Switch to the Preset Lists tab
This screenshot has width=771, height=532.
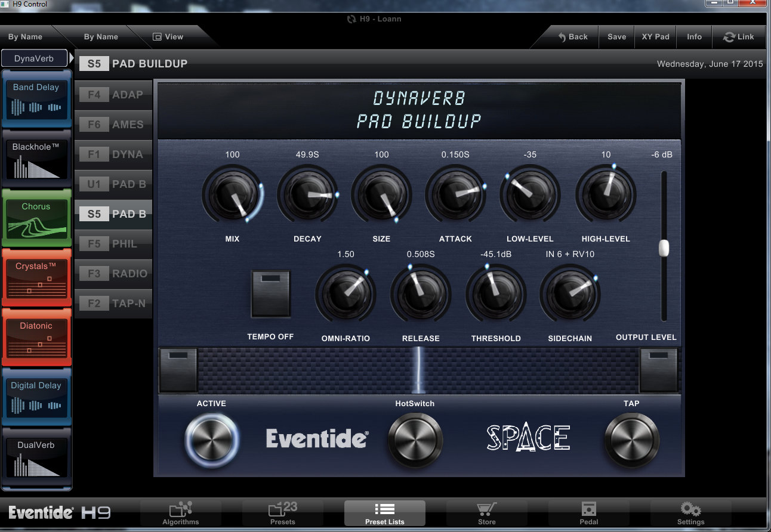tap(385, 513)
